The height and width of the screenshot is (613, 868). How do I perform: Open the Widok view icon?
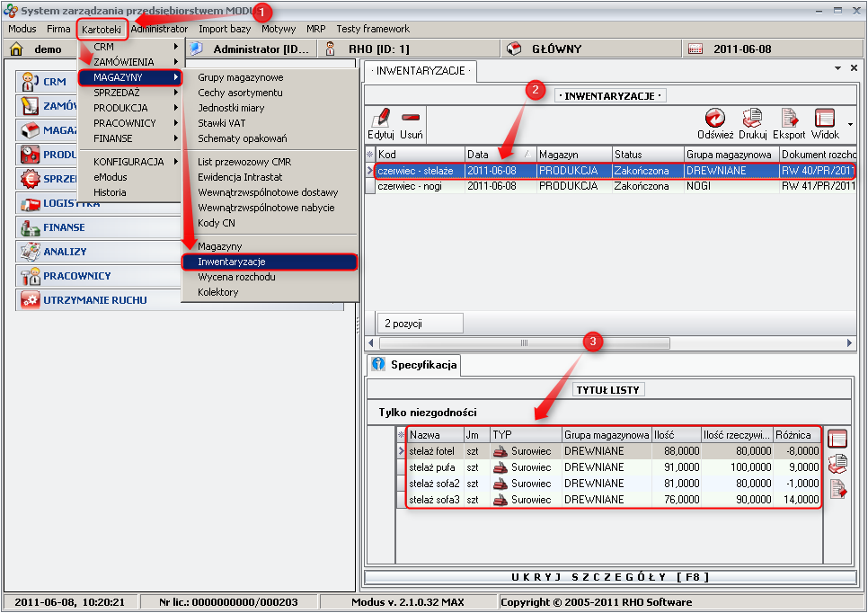tap(825, 119)
